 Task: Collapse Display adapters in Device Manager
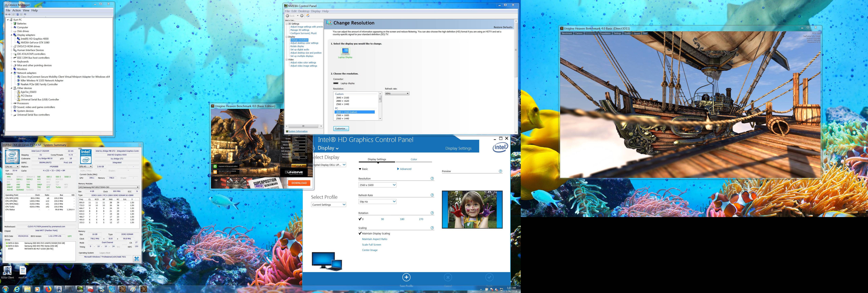(12, 35)
